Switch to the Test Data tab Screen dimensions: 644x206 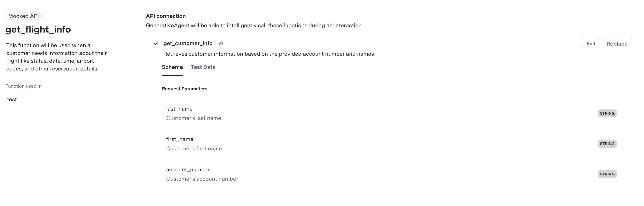pyautogui.click(x=203, y=67)
